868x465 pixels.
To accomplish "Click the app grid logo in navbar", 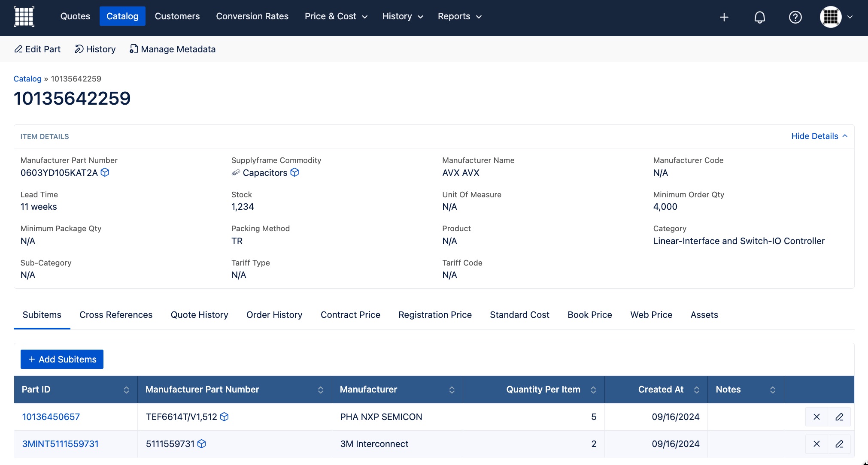I will coord(24,17).
